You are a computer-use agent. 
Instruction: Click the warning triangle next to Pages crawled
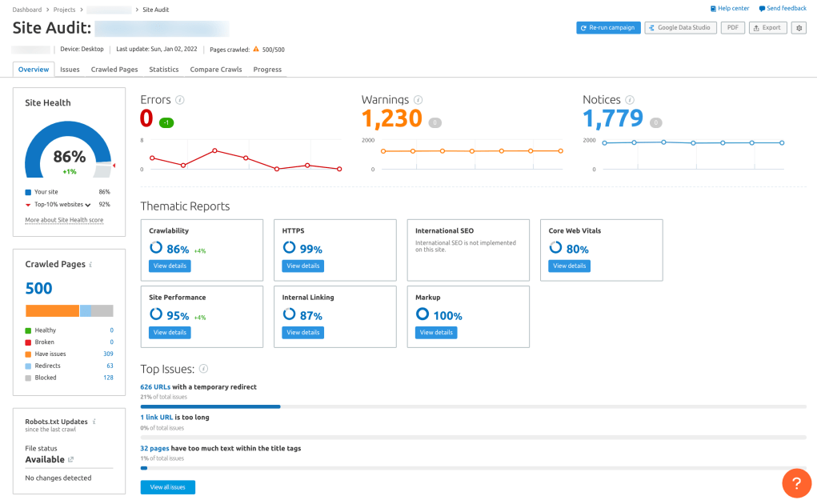[x=254, y=48]
